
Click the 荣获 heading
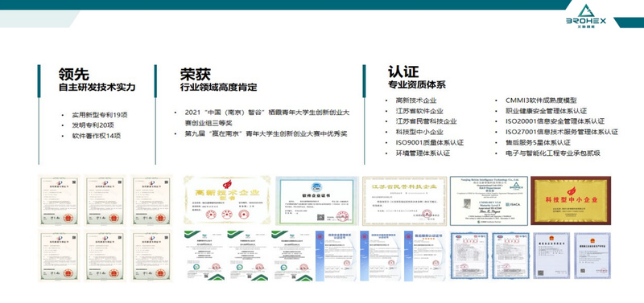196,74
